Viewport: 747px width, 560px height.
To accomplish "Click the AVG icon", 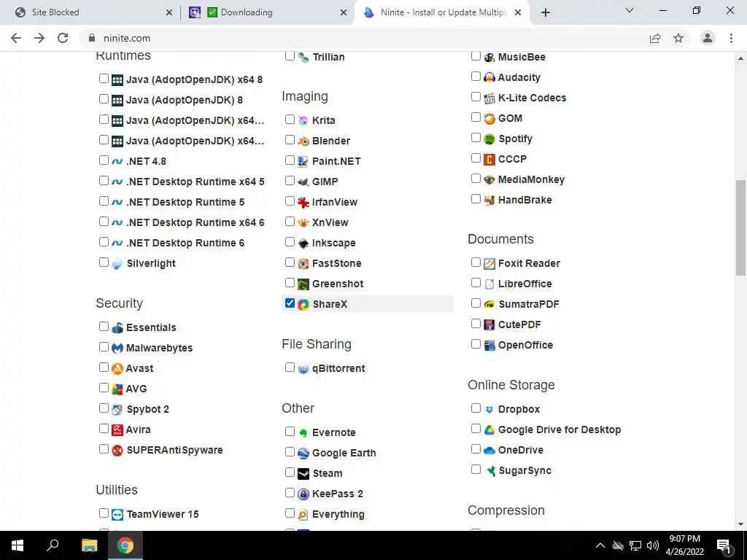I will (117, 389).
